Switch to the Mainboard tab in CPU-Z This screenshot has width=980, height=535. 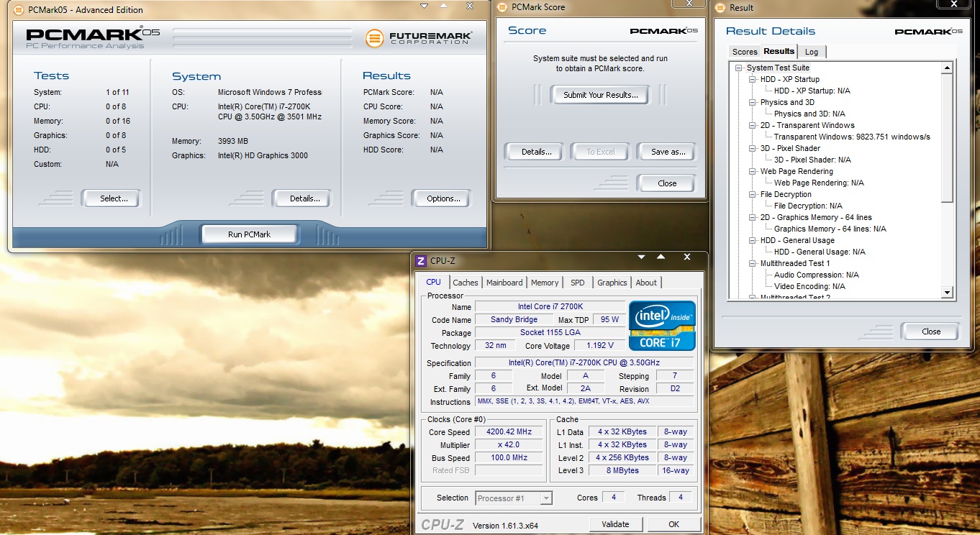click(x=504, y=283)
